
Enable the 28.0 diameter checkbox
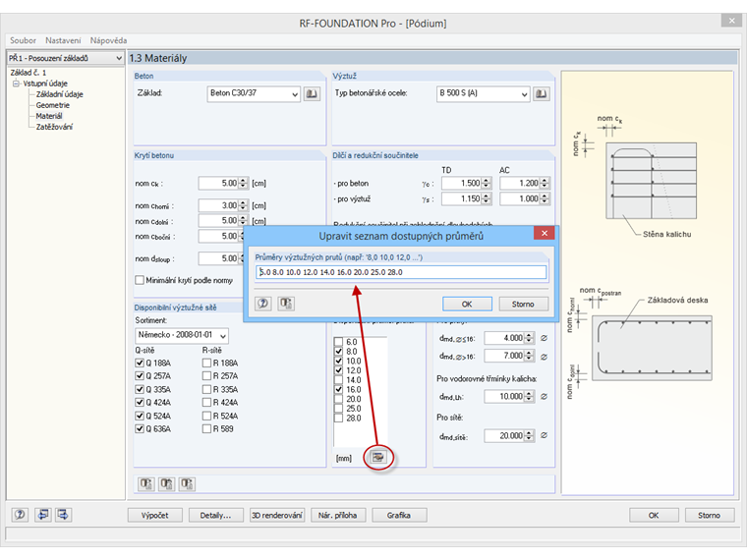(338, 419)
